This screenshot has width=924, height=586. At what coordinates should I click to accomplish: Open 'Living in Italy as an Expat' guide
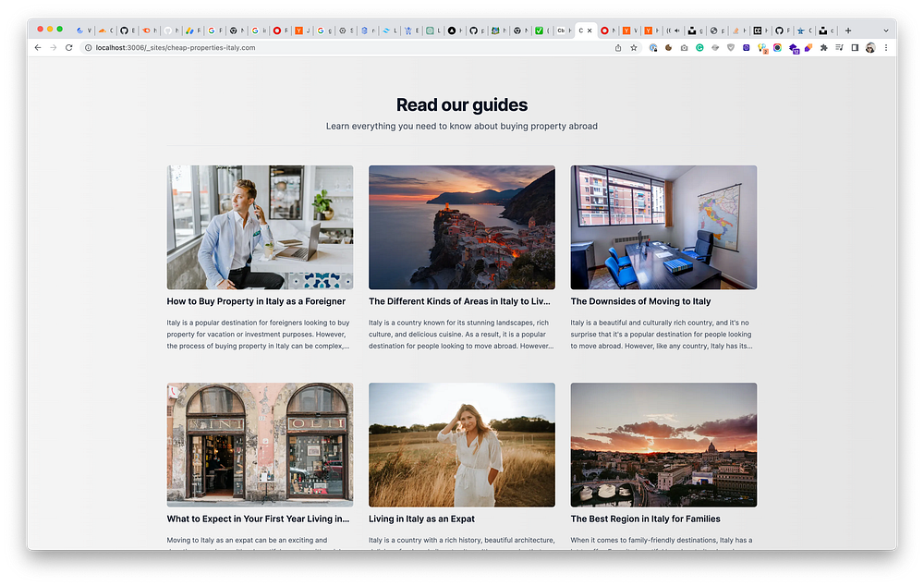[421, 519]
